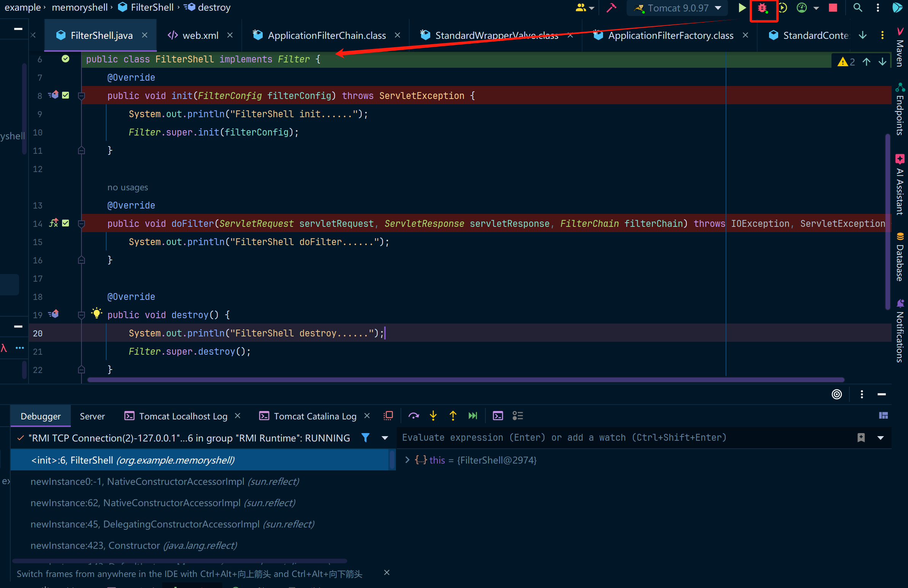Screen dimensions: 908x588
Task: Open debug panel options vertical dots
Action: (x=862, y=394)
